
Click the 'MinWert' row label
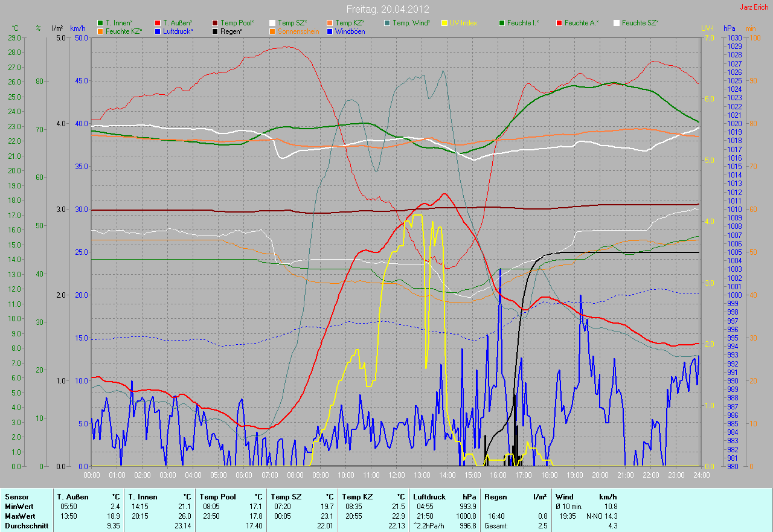coord(18,507)
